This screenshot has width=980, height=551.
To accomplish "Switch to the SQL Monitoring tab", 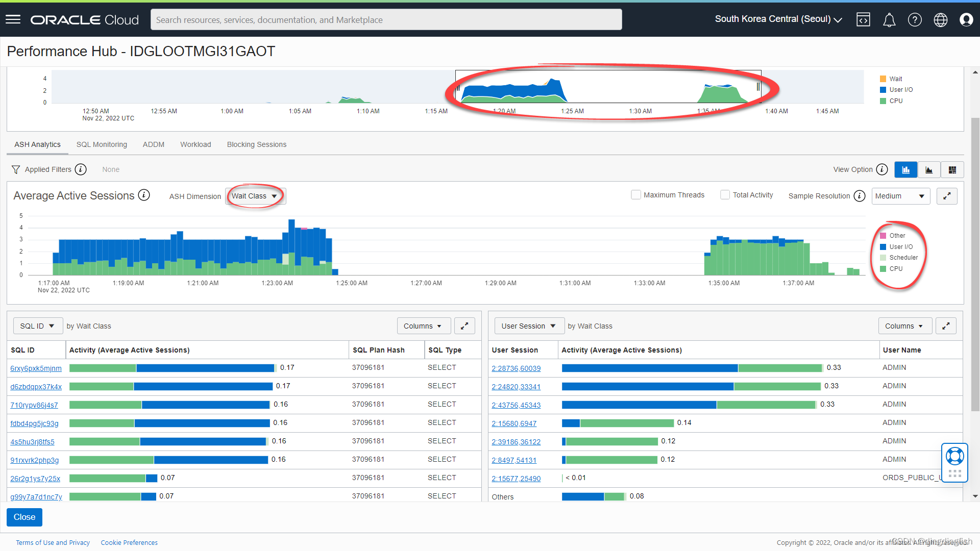I will pos(102,145).
